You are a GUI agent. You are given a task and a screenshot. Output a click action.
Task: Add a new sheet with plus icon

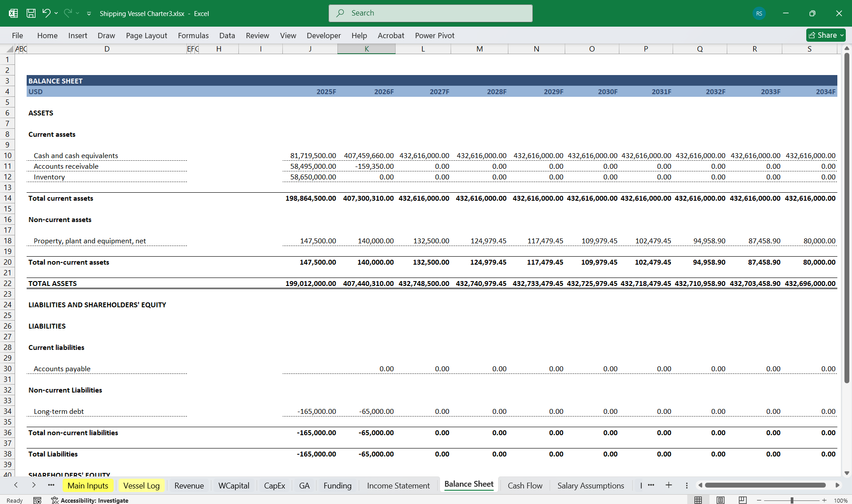(669, 485)
